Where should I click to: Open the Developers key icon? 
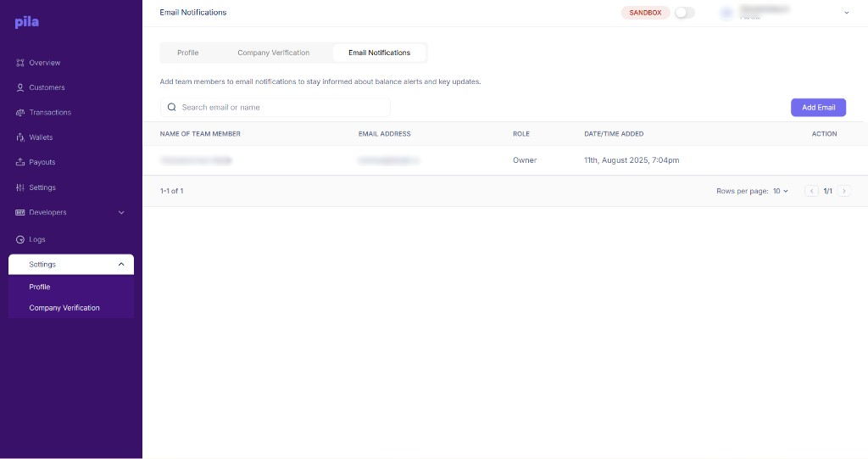click(20, 212)
